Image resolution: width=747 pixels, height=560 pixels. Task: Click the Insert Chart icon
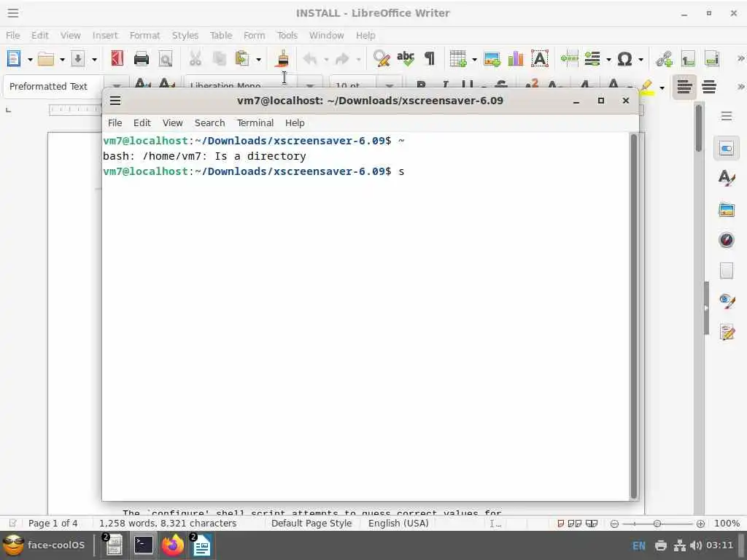[516, 59]
